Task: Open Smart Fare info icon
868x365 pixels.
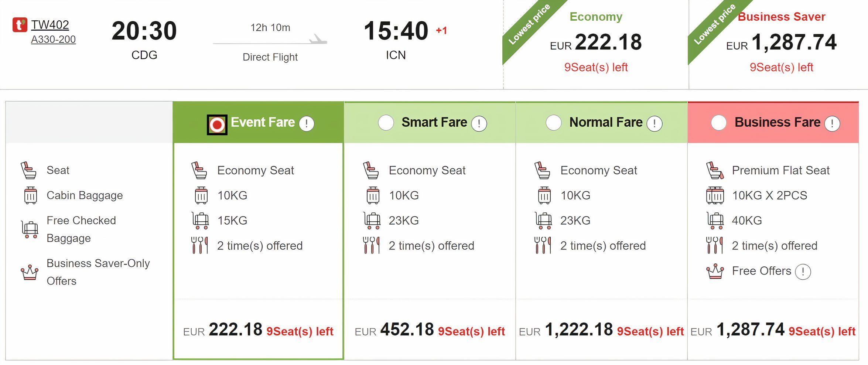Action: (479, 123)
